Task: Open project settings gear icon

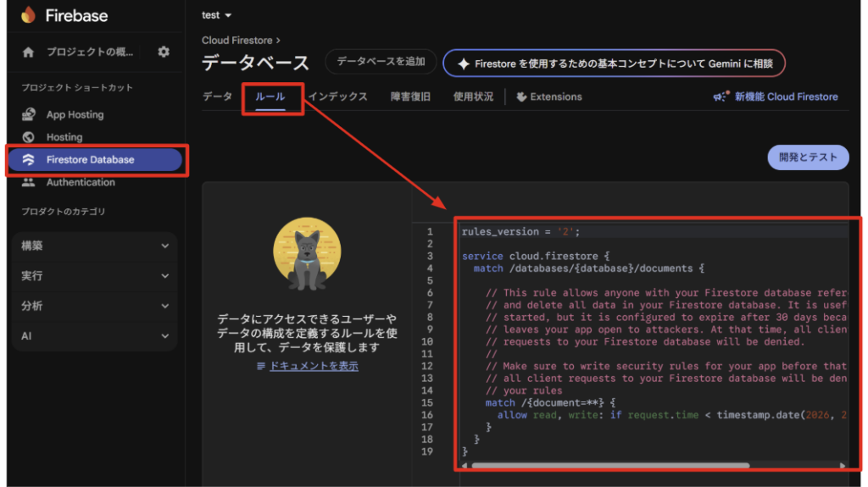Action: pyautogui.click(x=164, y=53)
